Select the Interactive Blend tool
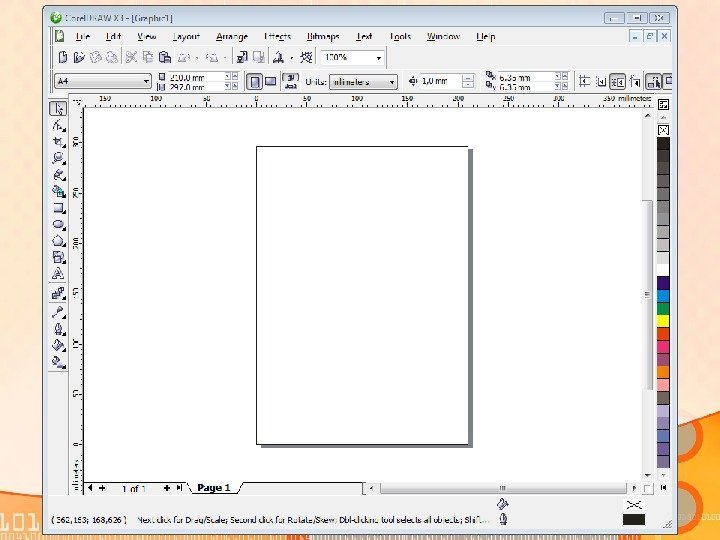This screenshot has height=540, width=720. (x=58, y=293)
